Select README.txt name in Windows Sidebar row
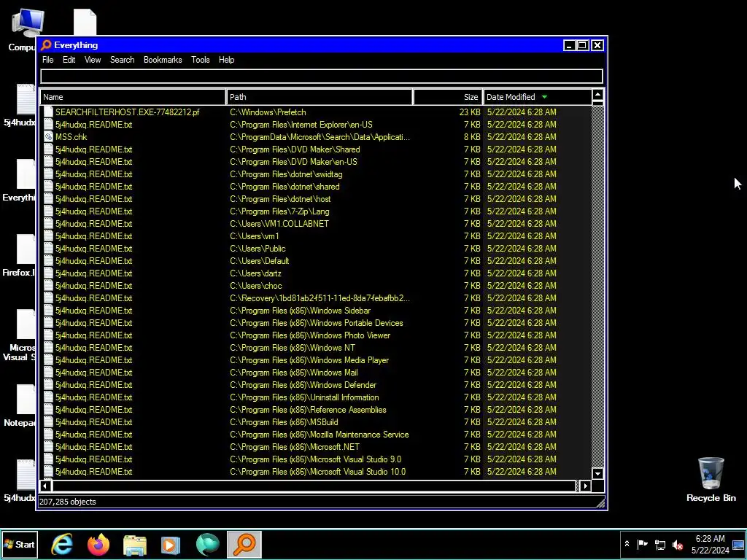Image resolution: width=747 pixels, height=560 pixels. click(93, 311)
